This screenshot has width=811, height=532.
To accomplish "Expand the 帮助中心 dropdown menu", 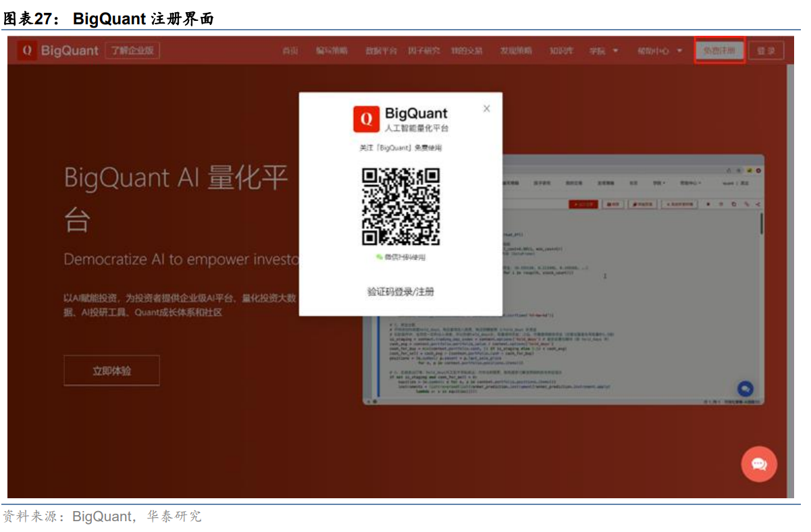I will click(659, 51).
